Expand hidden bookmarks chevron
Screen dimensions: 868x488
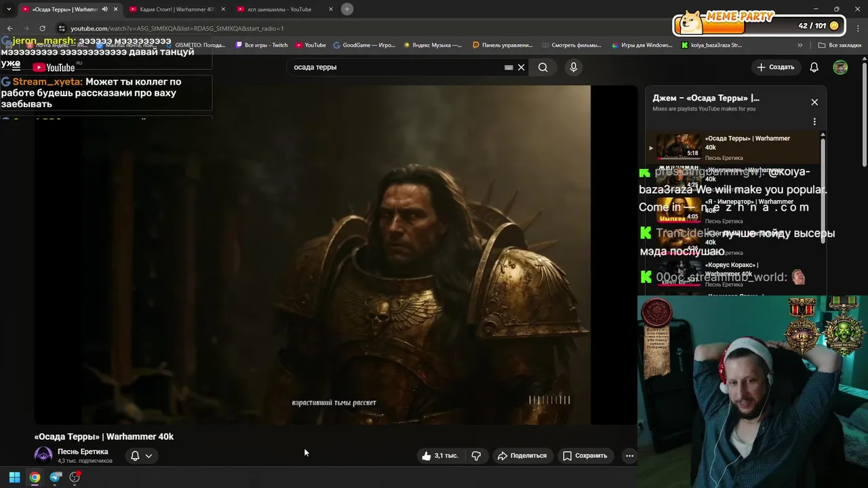(x=800, y=45)
